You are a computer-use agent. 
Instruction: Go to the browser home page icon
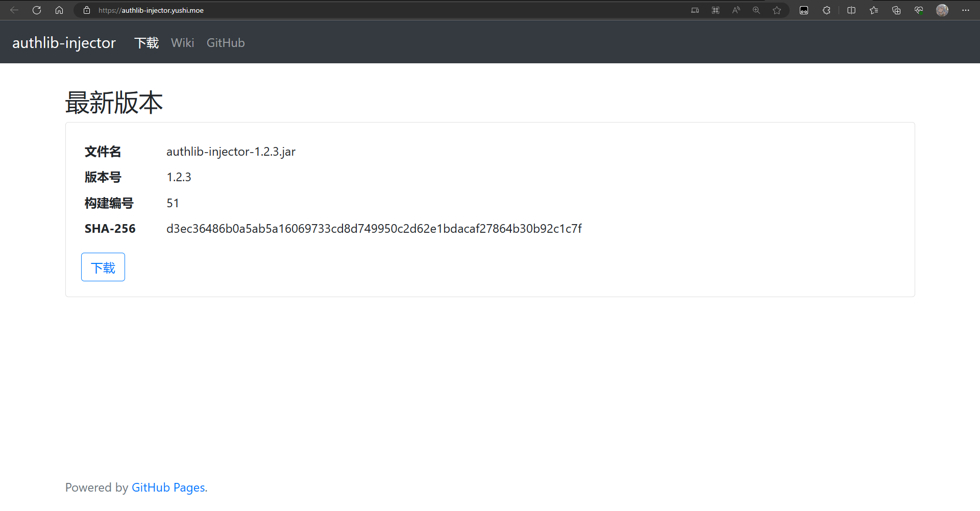pos(59,10)
